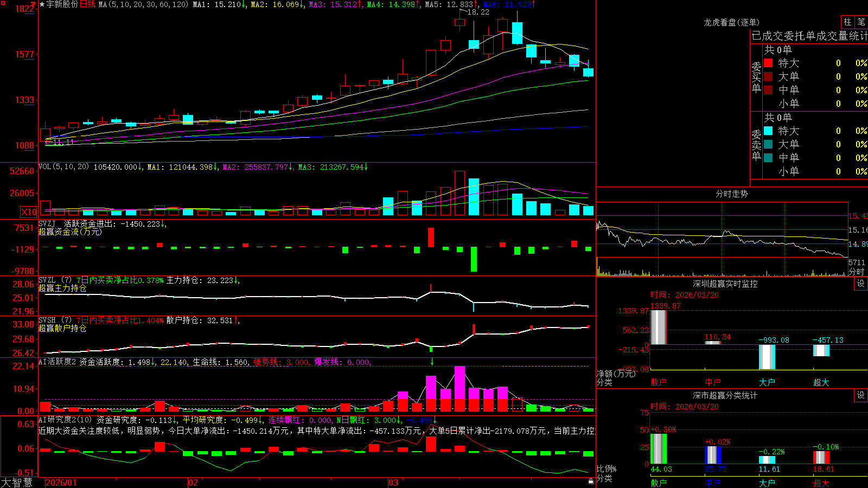Viewport: 868px width, 488px height.
Task: Click the -457.13 value above 超大 bar
Action: [828, 340]
